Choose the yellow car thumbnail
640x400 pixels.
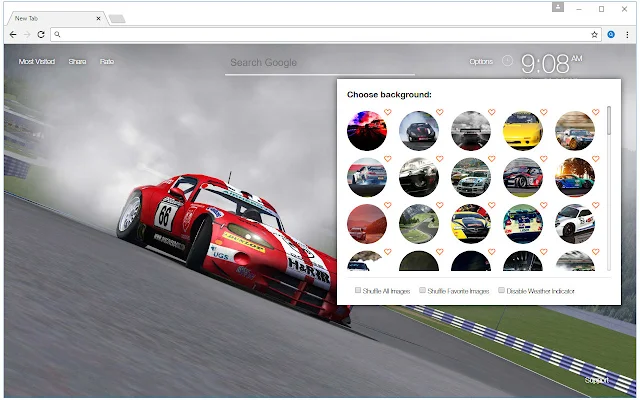click(523, 131)
